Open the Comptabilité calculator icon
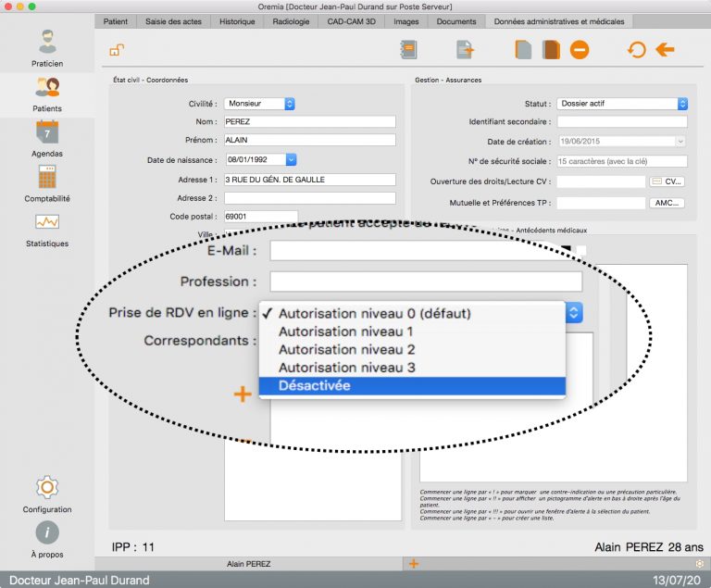The image size is (711, 588). [x=47, y=178]
